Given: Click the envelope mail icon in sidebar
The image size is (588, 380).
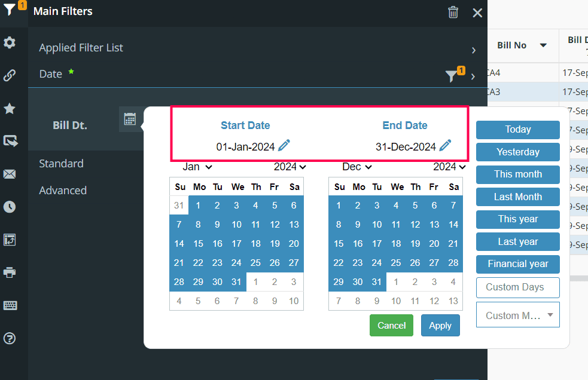Looking at the screenshot, I should click(10, 174).
